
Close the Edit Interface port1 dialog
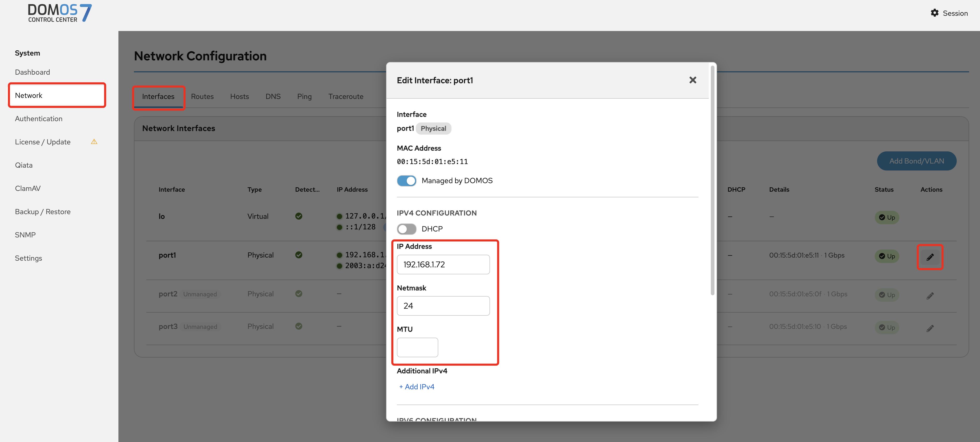tap(692, 80)
